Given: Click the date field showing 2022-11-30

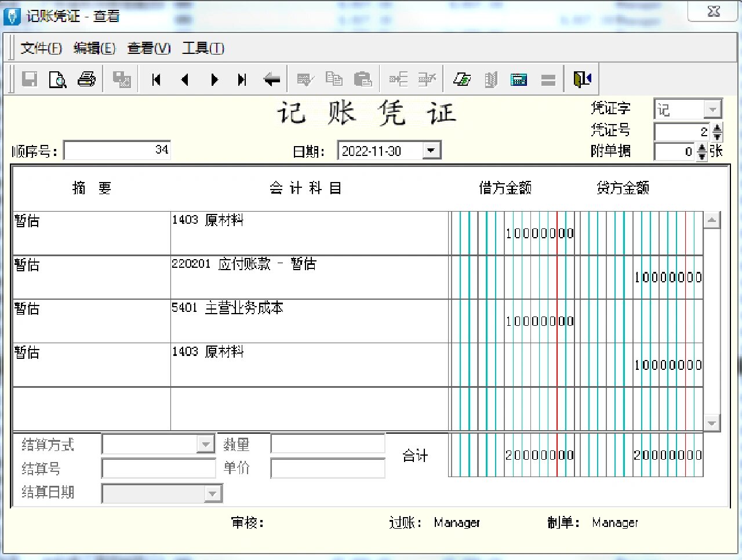Looking at the screenshot, I should point(380,151).
